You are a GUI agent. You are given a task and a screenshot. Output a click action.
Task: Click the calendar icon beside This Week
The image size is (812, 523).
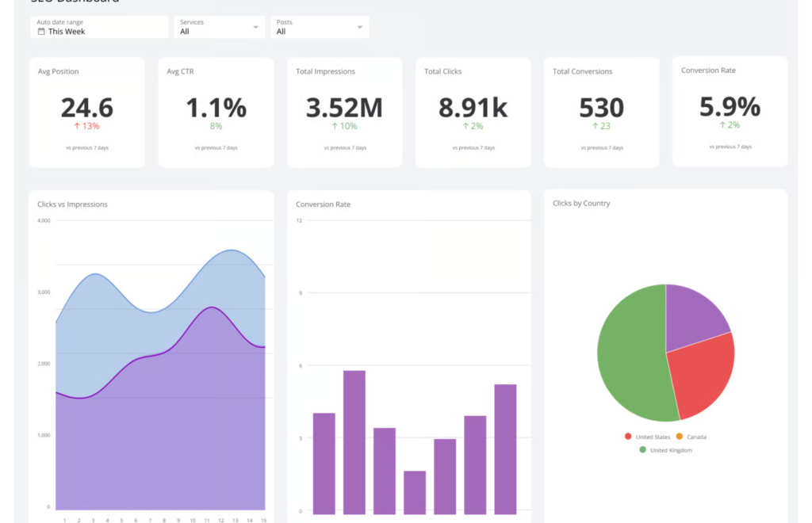click(x=41, y=32)
